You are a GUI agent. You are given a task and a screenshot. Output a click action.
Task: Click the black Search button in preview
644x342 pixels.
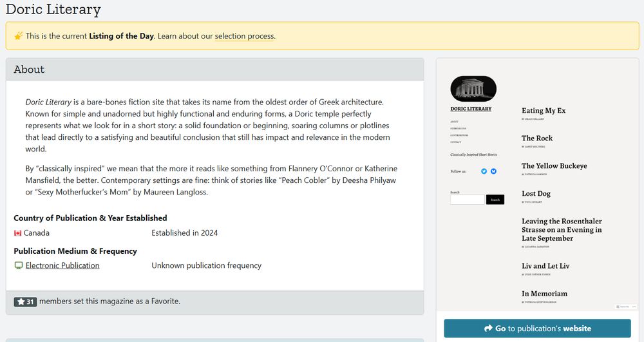point(495,200)
